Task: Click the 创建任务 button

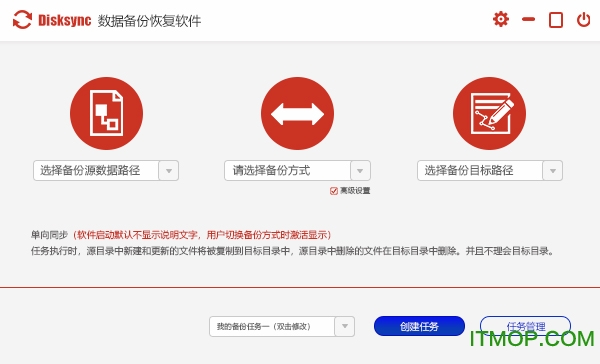Action: click(419, 326)
